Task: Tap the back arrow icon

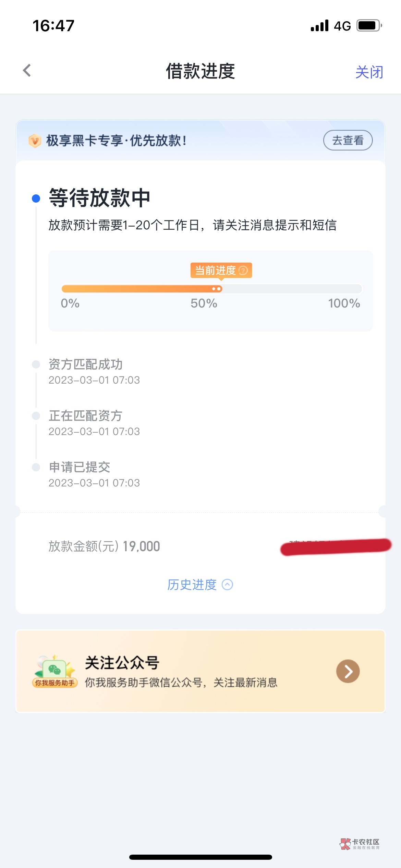Action: point(27,71)
